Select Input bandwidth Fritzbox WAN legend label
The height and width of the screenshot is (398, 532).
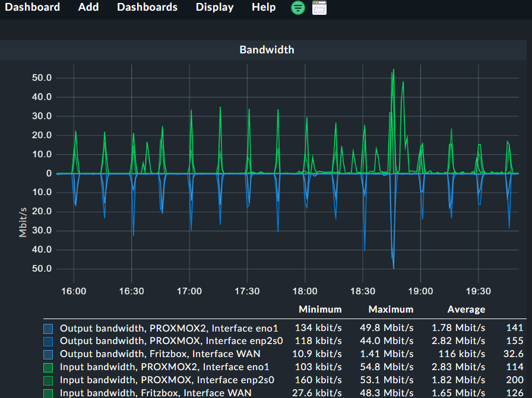156,393
